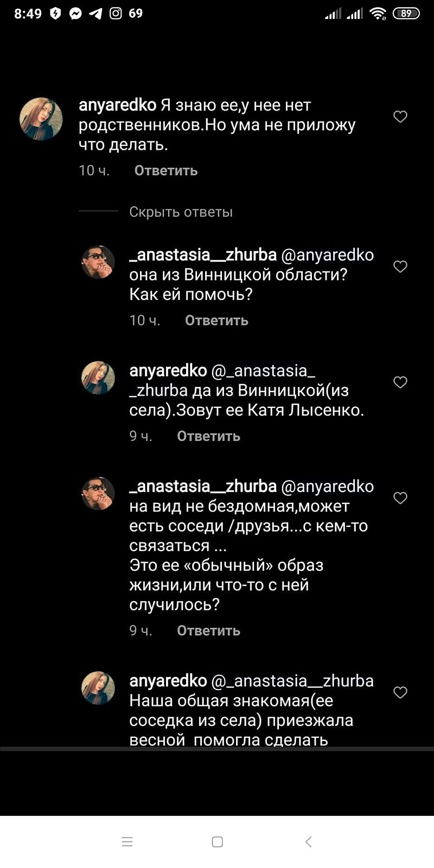Screen dimensions: 434x868
Task: Open anyaredko username on top comment
Action: coord(117,105)
